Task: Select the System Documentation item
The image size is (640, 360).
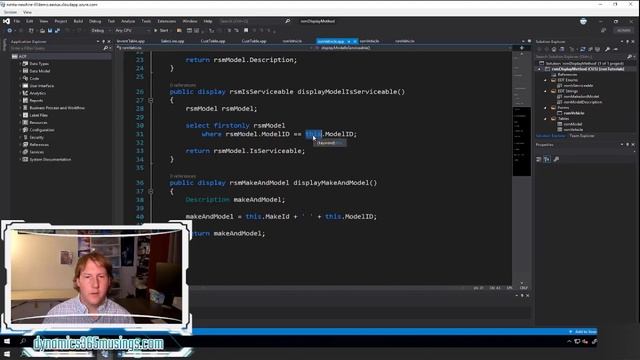Action: [x=50, y=159]
